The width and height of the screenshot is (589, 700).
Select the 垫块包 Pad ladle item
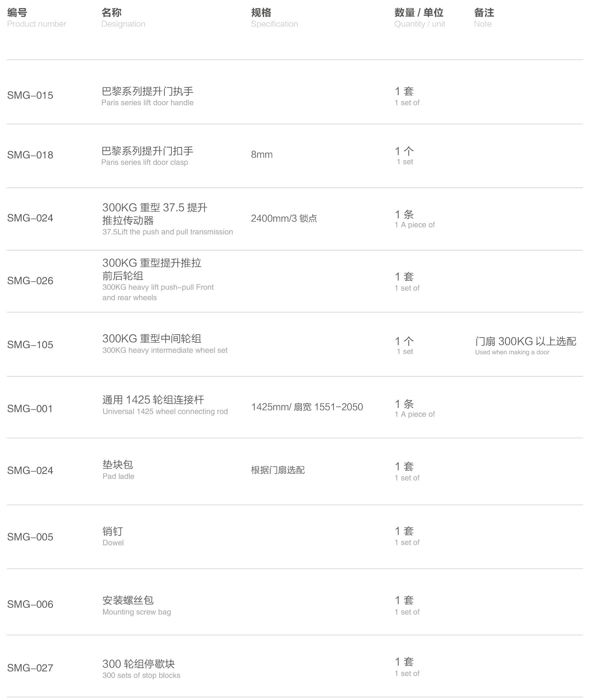coord(118,470)
